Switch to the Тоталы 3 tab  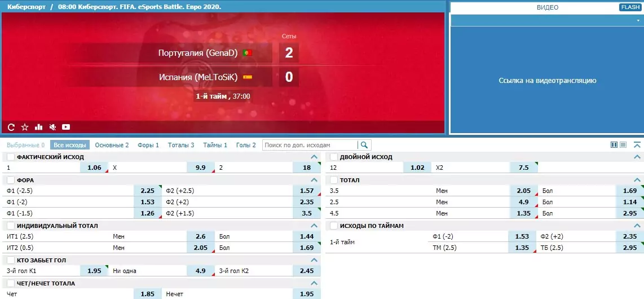tap(181, 145)
